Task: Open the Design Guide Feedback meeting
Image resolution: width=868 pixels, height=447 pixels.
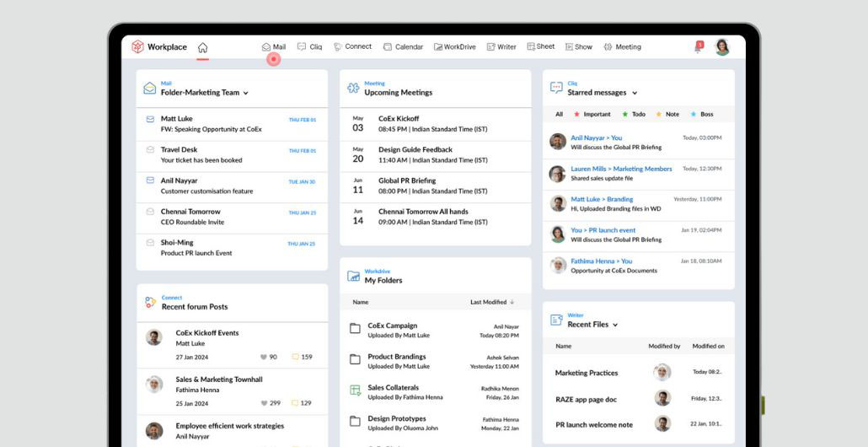Action: point(435,154)
